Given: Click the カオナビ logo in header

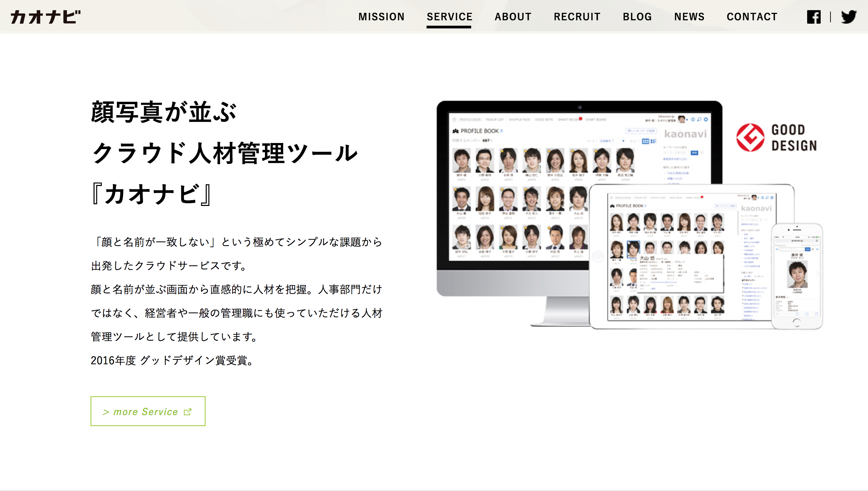Looking at the screenshot, I should [x=46, y=17].
